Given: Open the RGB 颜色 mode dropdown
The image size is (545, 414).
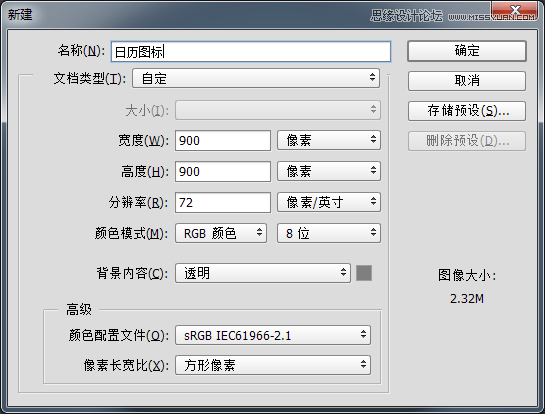Looking at the screenshot, I should coord(221,233).
